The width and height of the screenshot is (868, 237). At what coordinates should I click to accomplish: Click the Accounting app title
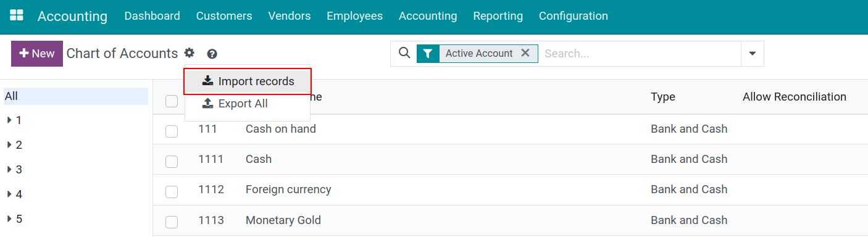(x=72, y=17)
